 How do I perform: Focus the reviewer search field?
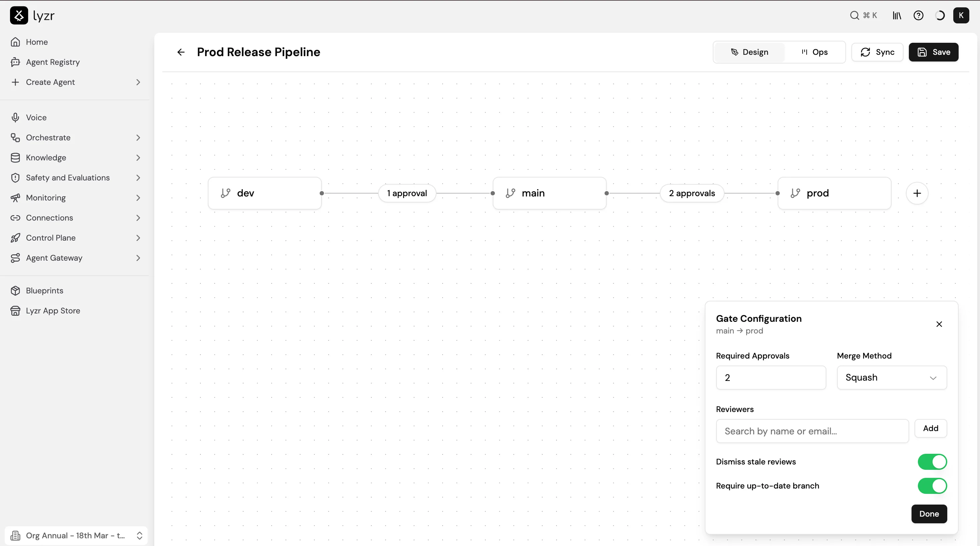tap(812, 431)
